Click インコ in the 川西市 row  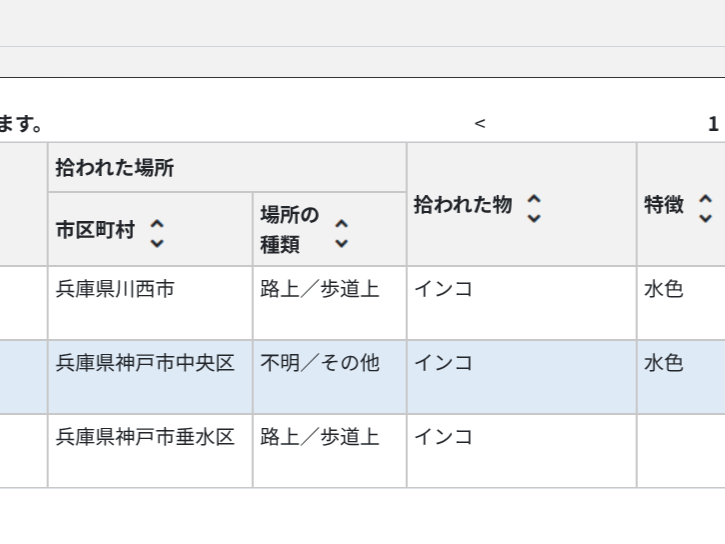pyautogui.click(x=443, y=290)
